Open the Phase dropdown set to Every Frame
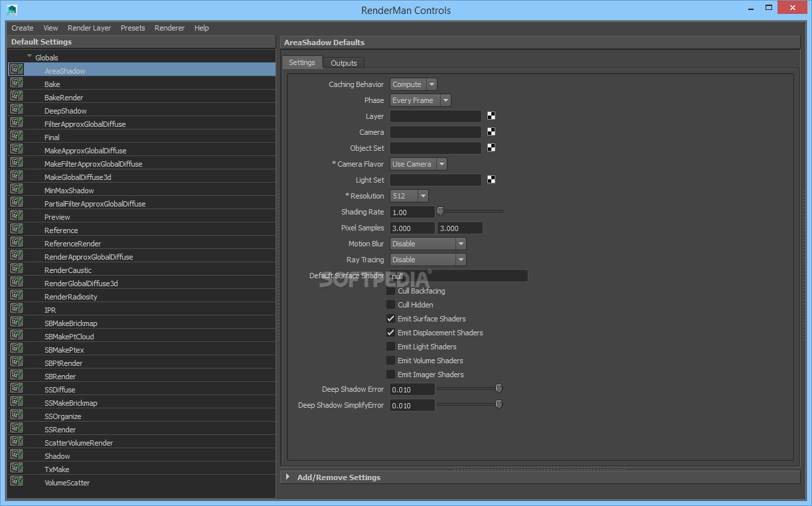 (420, 100)
